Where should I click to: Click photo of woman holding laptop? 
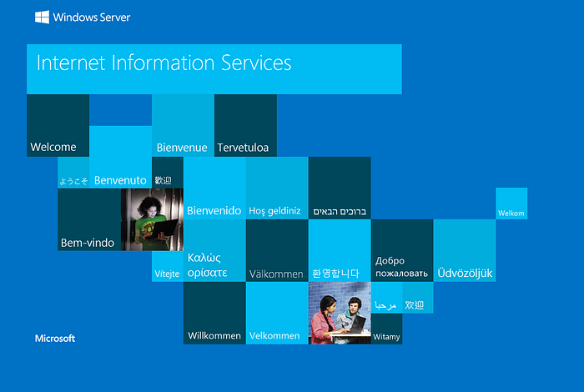[152, 219]
